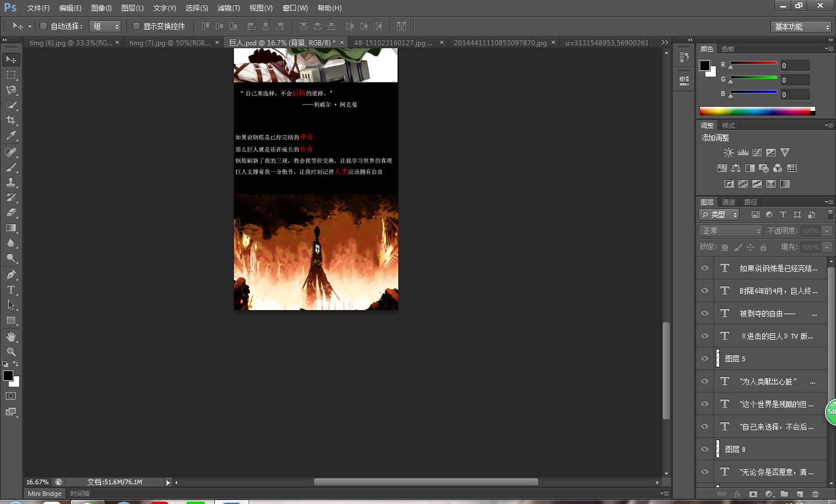Click the create new layer icon
Screen dimensions: 836x504
click(x=799, y=494)
